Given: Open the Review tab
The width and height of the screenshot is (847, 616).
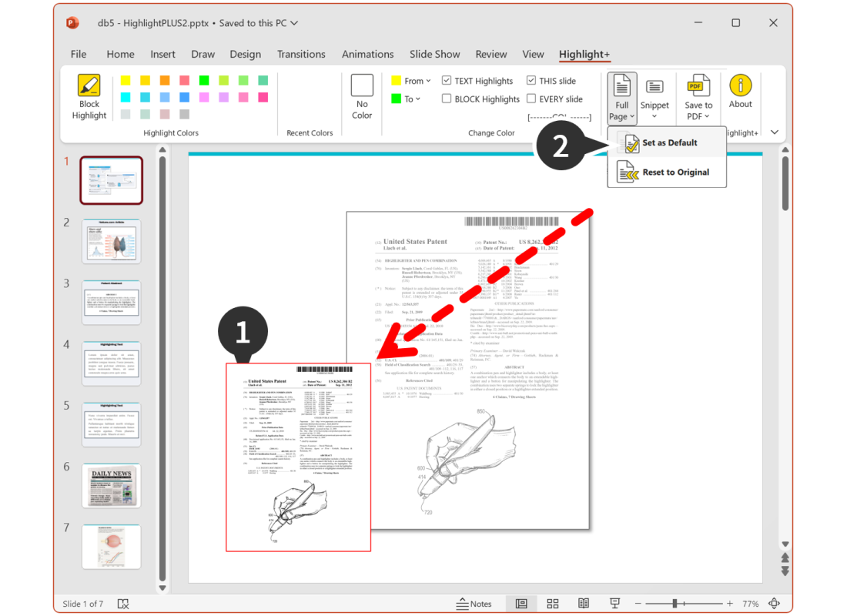Looking at the screenshot, I should pos(492,54).
